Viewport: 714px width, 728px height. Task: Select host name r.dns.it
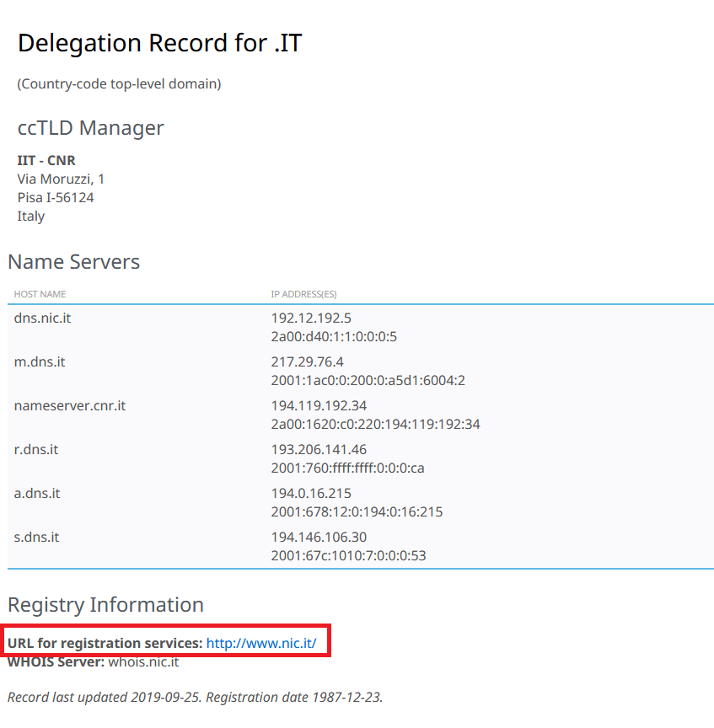click(36, 449)
